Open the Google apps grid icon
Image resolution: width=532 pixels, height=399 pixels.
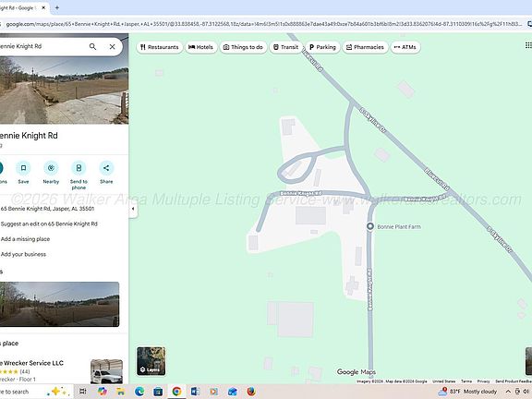click(x=528, y=45)
